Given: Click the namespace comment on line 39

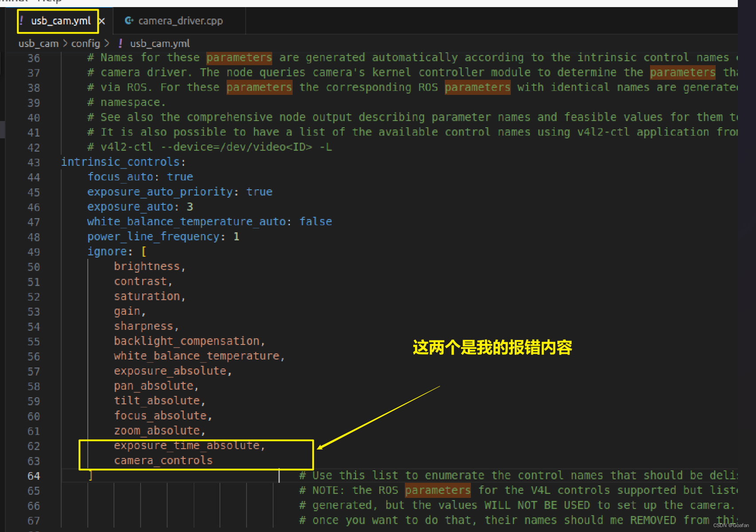Looking at the screenshot, I should (x=126, y=102).
